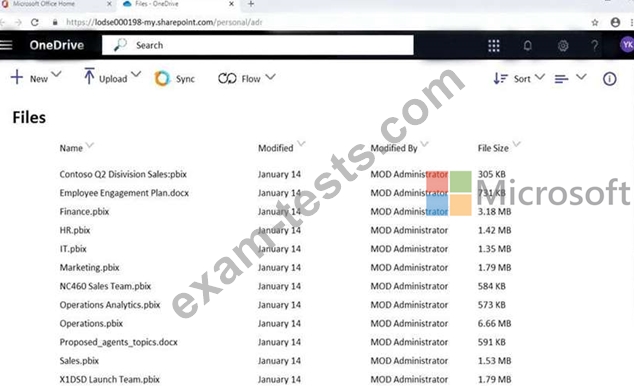Open Finance.pbix file
The height and width of the screenshot is (386, 634).
pyautogui.click(x=84, y=211)
